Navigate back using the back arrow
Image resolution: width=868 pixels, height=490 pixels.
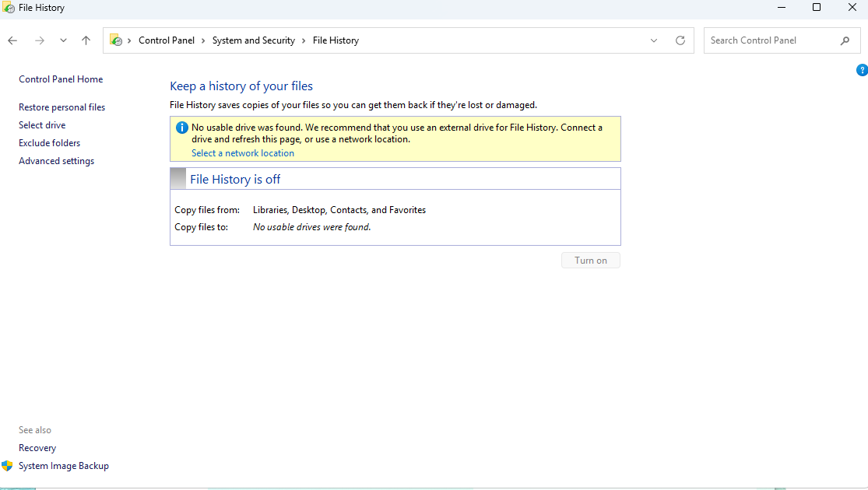point(12,40)
